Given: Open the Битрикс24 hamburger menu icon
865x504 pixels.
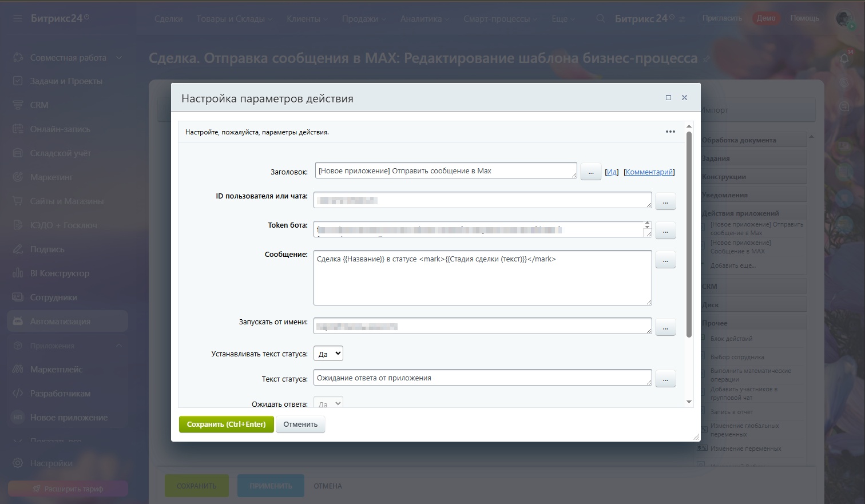Looking at the screenshot, I should pyautogui.click(x=18, y=18).
